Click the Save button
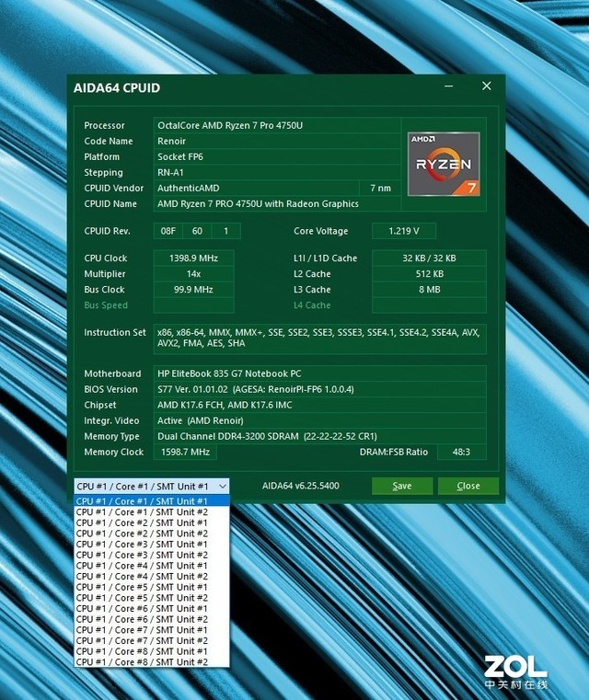Screen dimensions: 589x700 coord(402,486)
